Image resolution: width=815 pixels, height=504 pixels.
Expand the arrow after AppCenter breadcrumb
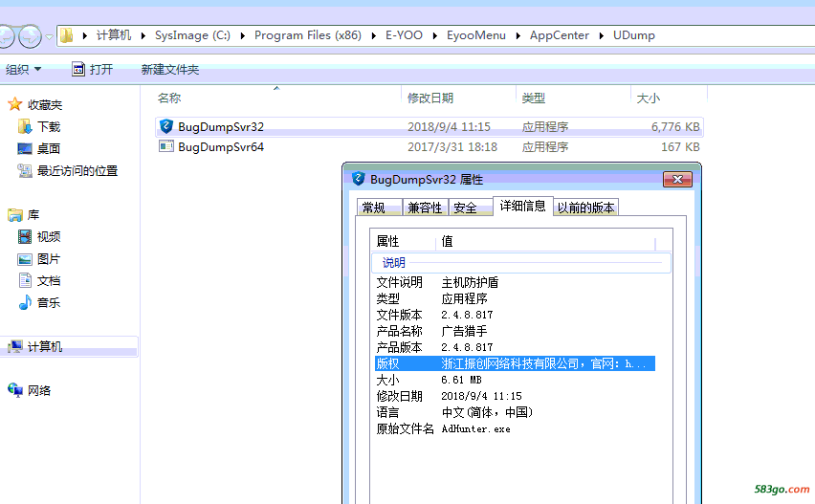[601, 35]
